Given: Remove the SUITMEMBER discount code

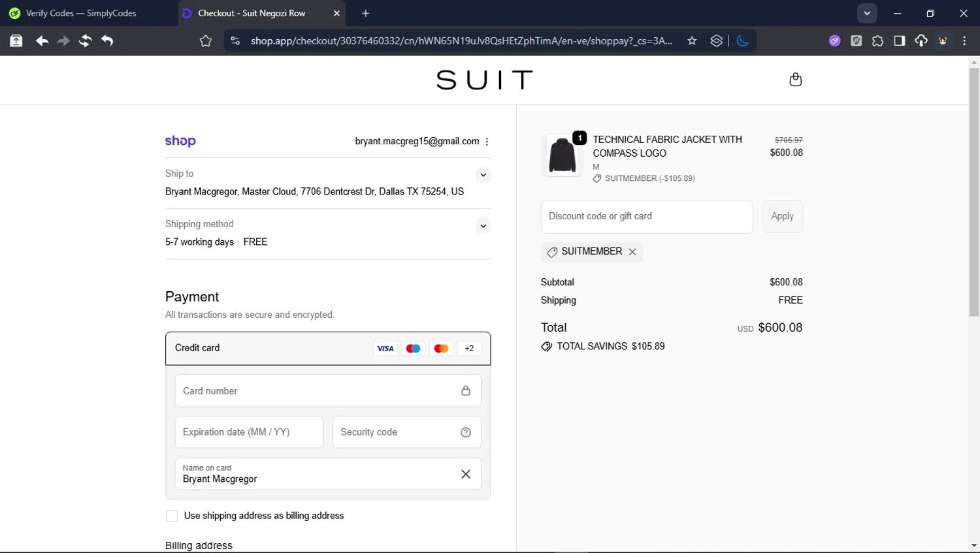Looking at the screenshot, I should click(x=632, y=252).
